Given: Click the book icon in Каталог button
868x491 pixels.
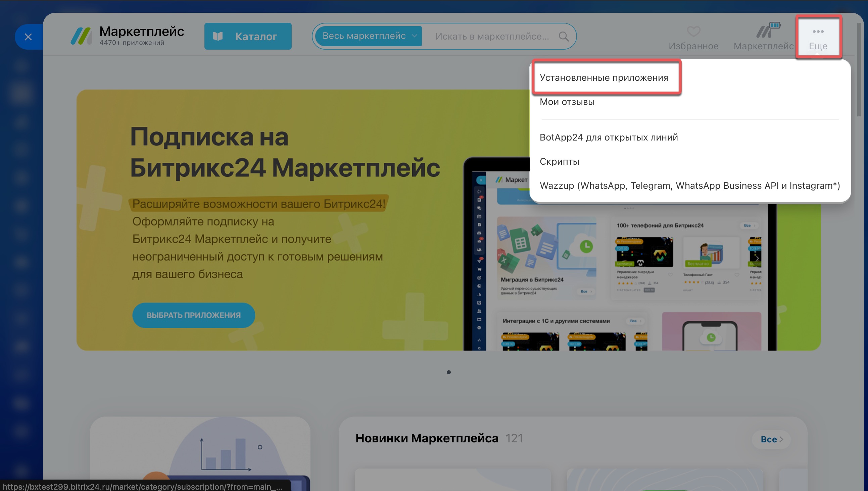Looking at the screenshot, I should pos(218,36).
